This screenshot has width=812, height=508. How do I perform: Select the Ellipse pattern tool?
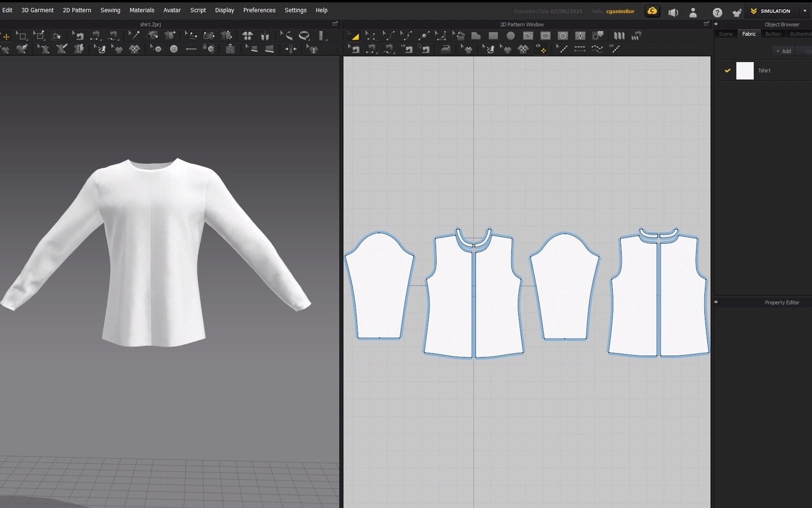pos(511,35)
